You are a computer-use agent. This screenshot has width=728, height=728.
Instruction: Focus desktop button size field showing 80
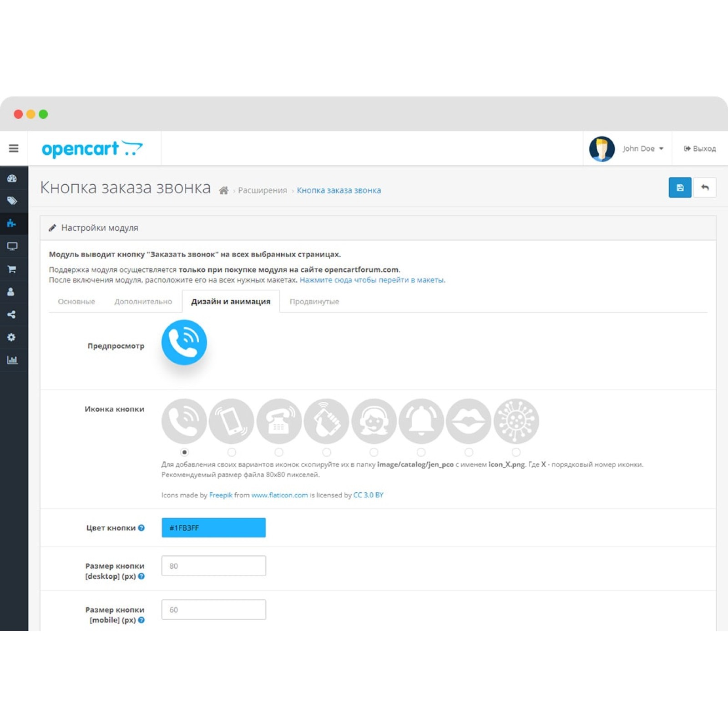point(213,566)
